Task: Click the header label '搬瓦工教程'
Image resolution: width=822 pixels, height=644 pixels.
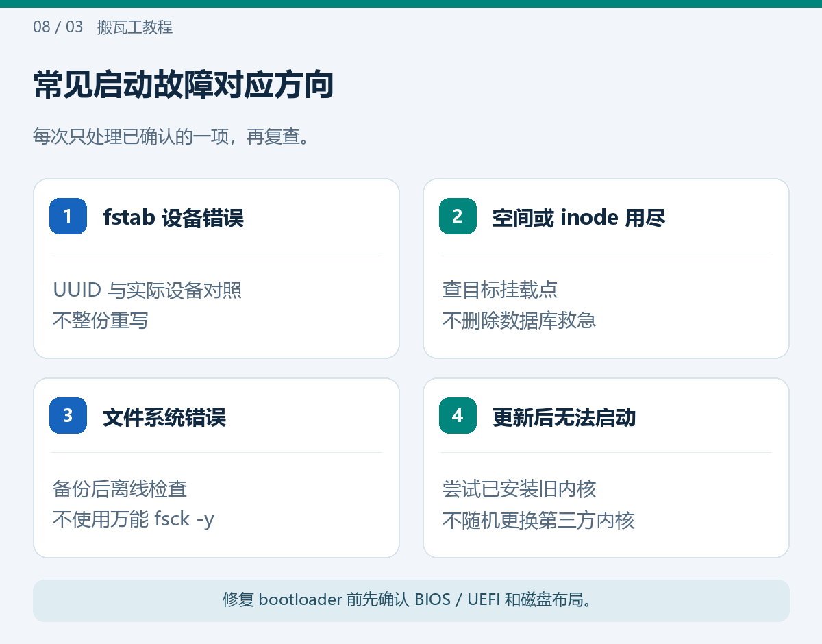Action: click(x=135, y=27)
